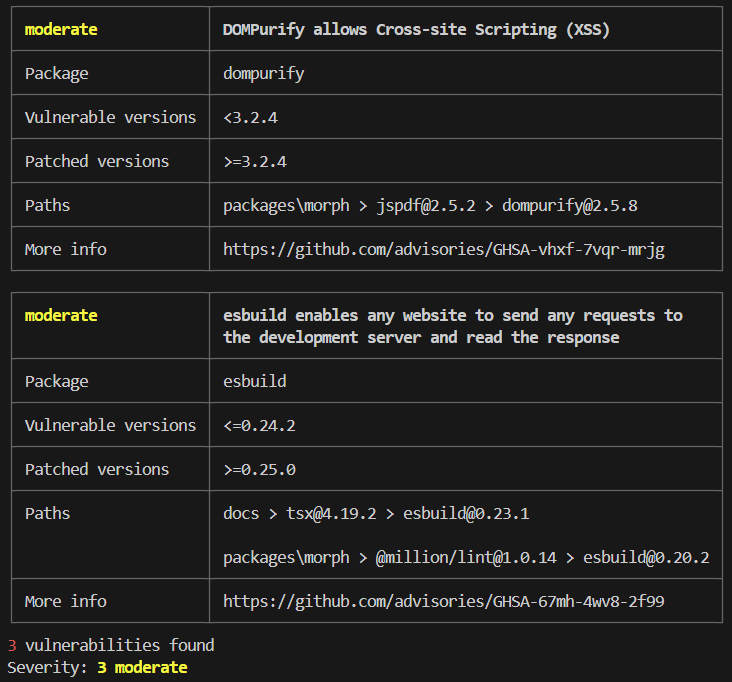Click the esbuild development server advisory title
732x682 pixels.
(452, 326)
